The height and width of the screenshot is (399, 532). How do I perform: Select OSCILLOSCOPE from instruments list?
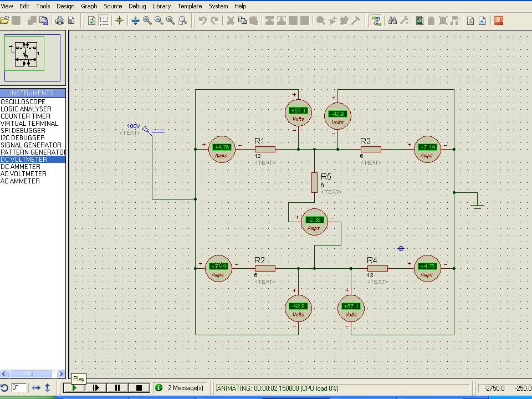tap(23, 102)
